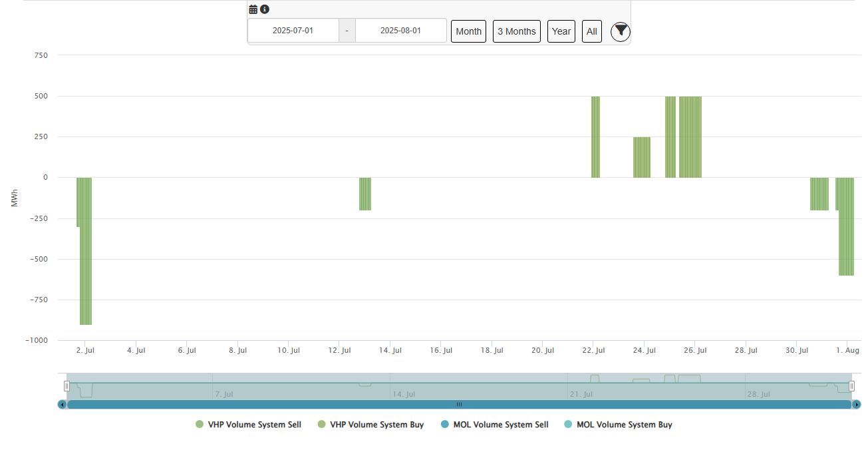Image resolution: width=868 pixels, height=458 pixels.
Task: Select the Month range button
Action: tap(468, 31)
